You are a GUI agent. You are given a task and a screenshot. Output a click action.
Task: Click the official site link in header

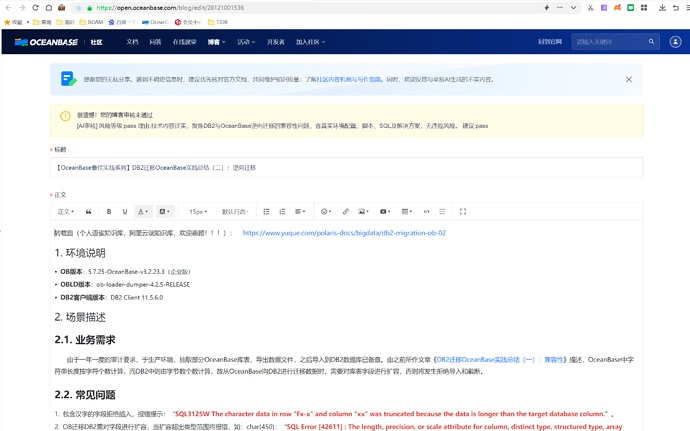[x=550, y=42]
